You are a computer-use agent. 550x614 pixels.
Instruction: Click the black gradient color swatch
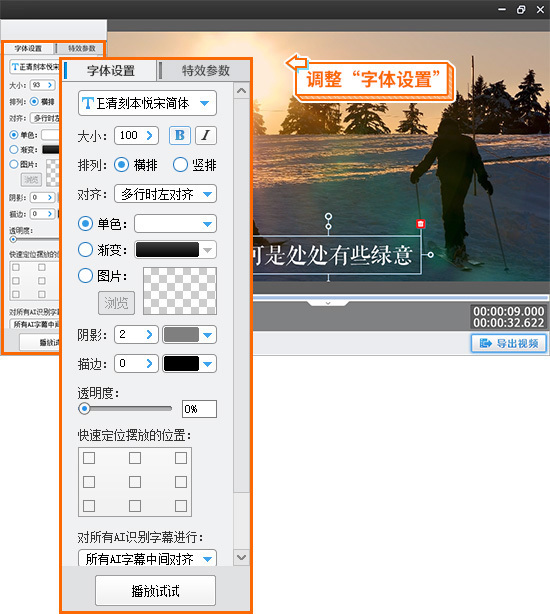(167, 250)
